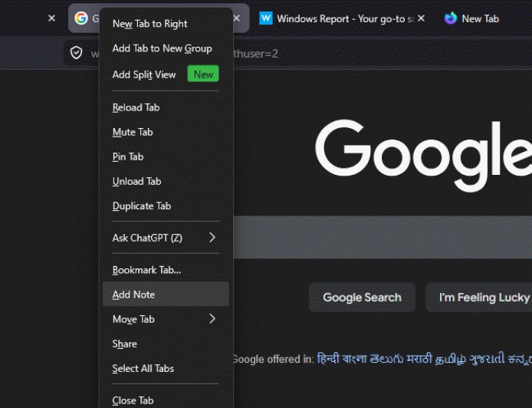Open Google in Tamil (தமிழ்) link

pyautogui.click(x=450, y=359)
